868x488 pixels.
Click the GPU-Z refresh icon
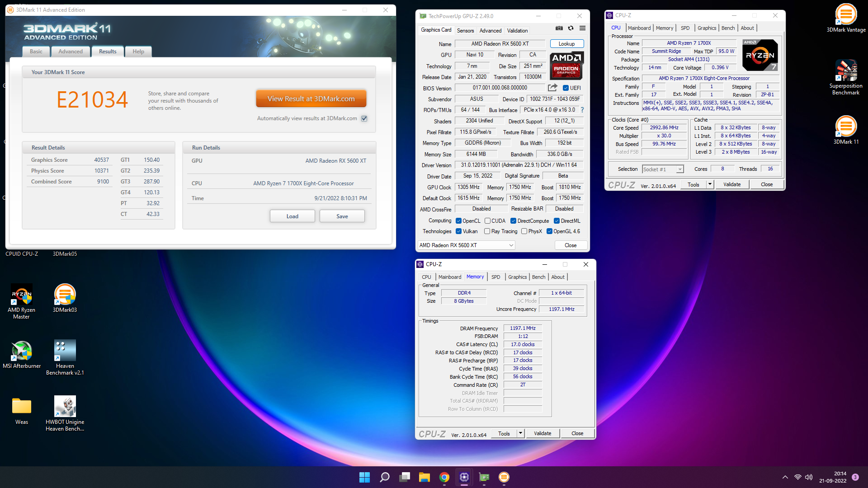[x=571, y=28]
